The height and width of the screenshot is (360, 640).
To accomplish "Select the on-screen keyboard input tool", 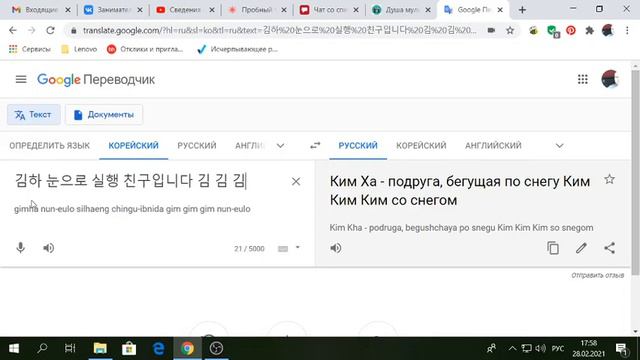I will [x=283, y=249].
